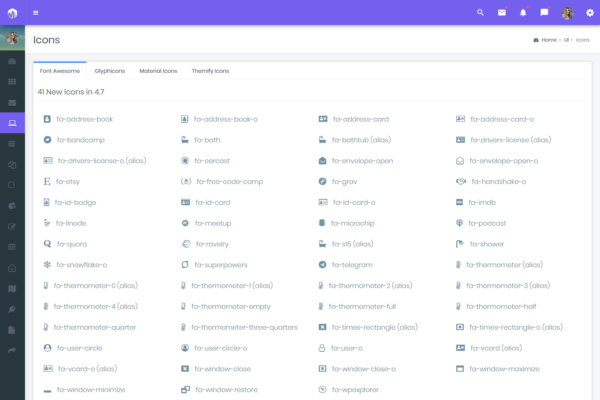The width and height of the screenshot is (600, 400).
Task: Click the app logo in top-left corner
Action: tap(12, 13)
